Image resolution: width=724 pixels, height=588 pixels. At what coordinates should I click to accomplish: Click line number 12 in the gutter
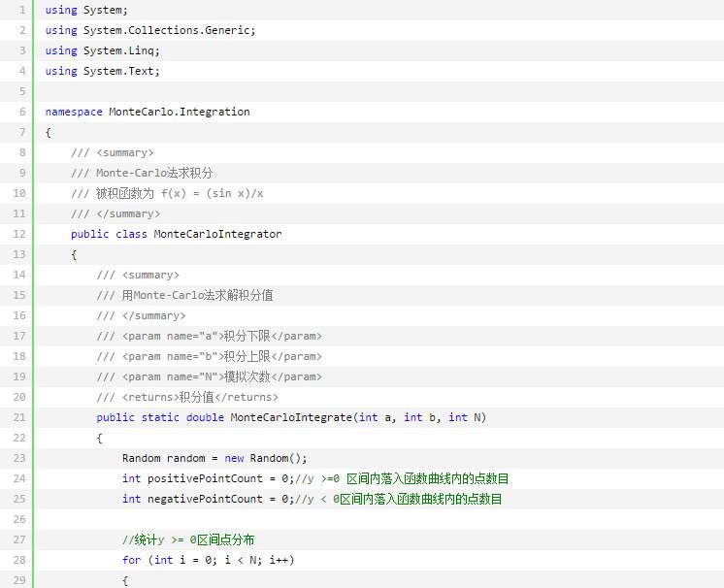pos(19,234)
